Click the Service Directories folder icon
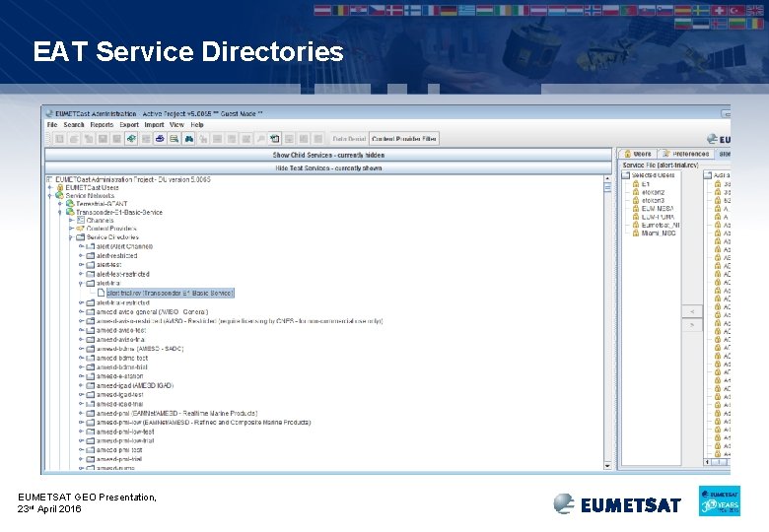 pyautogui.click(x=81, y=237)
